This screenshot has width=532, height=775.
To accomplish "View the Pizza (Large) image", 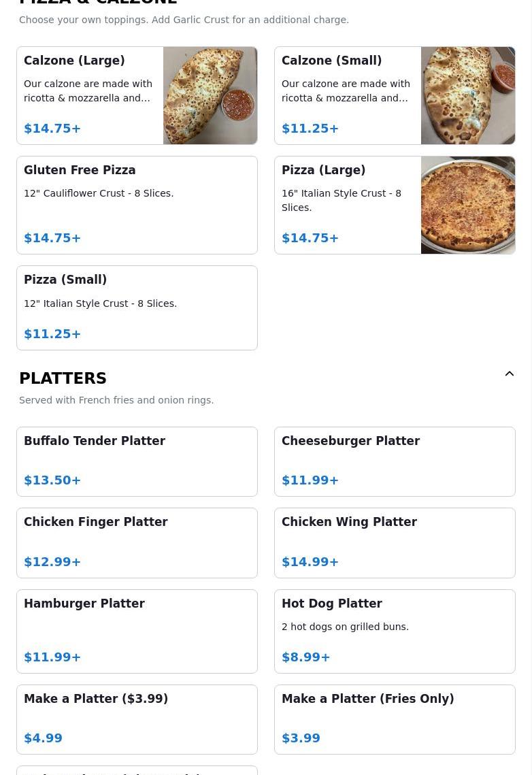I will 468,205.
